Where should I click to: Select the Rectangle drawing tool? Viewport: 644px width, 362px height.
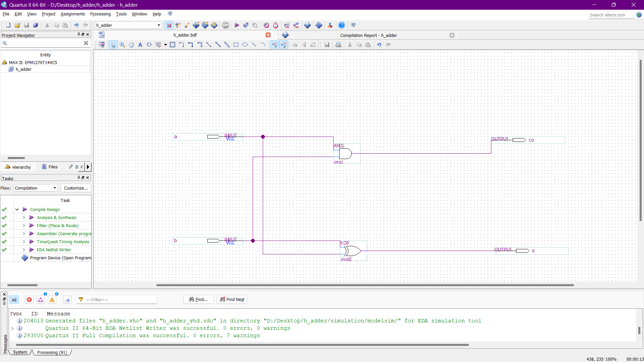click(x=236, y=45)
